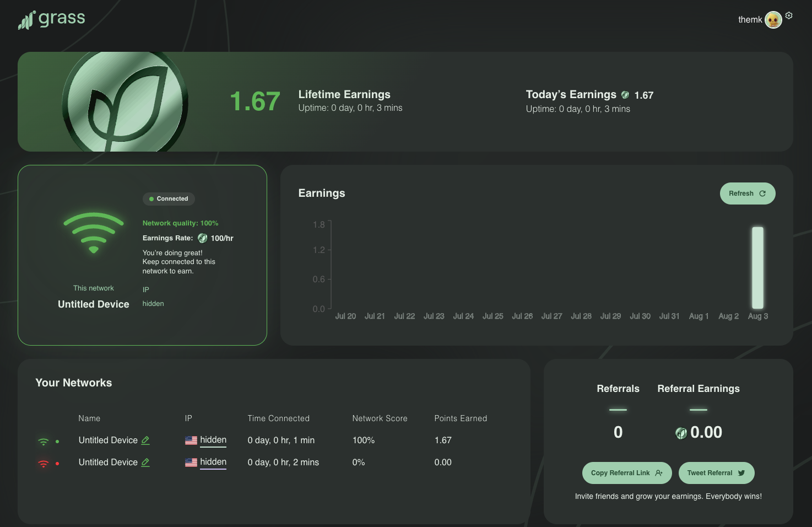The height and width of the screenshot is (527, 812).
Task: Click the Aug 3 earnings bar
Action: click(x=758, y=267)
